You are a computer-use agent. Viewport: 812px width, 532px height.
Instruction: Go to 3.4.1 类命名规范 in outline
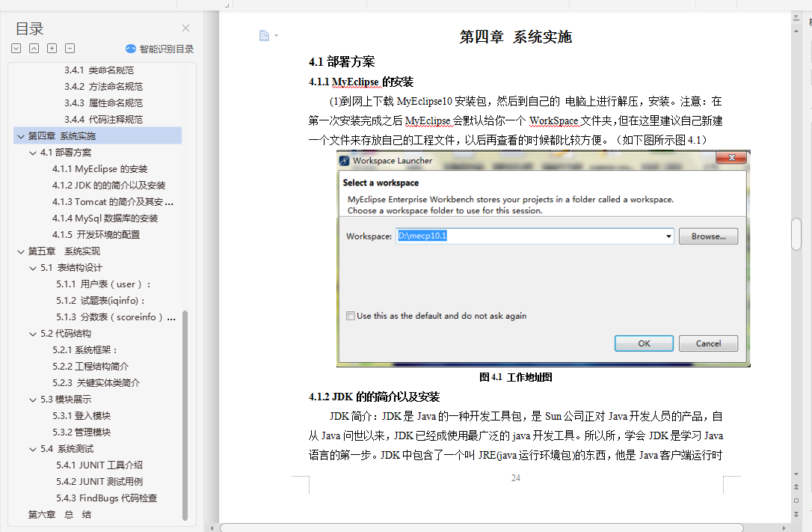(x=99, y=70)
